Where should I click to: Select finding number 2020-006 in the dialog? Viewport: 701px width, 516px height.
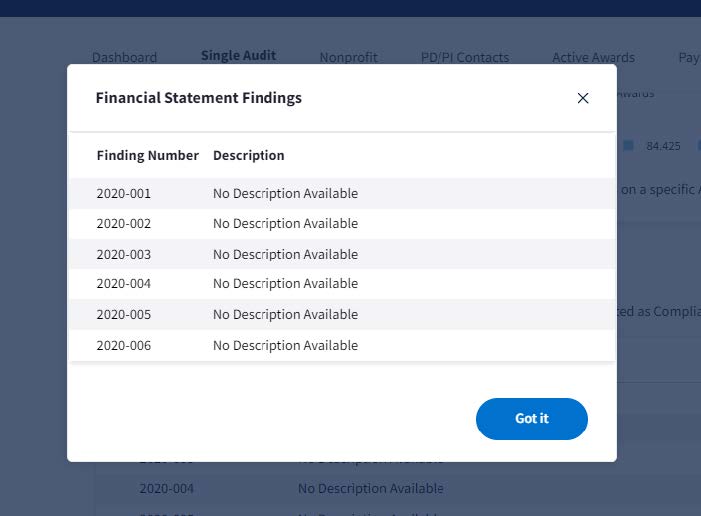[x=124, y=345]
